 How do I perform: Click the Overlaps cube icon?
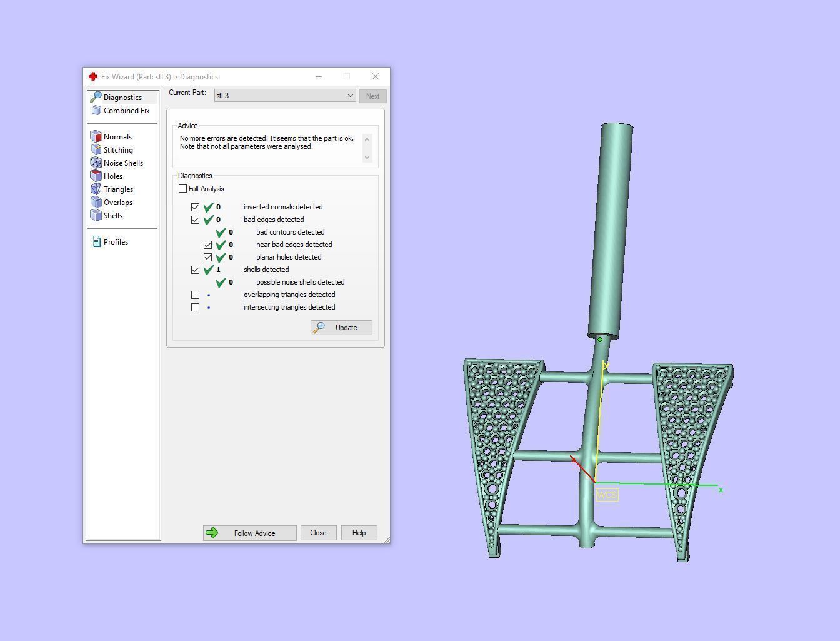click(96, 202)
